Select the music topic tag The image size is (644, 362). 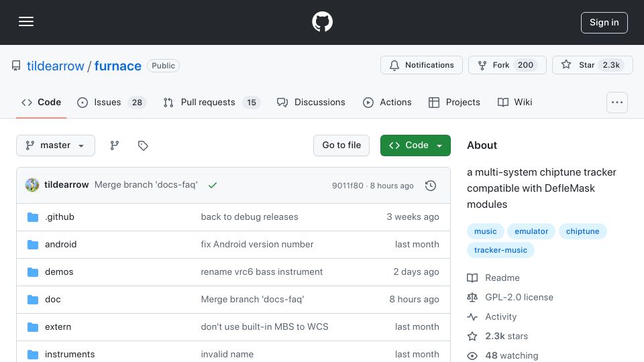[x=486, y=231]
